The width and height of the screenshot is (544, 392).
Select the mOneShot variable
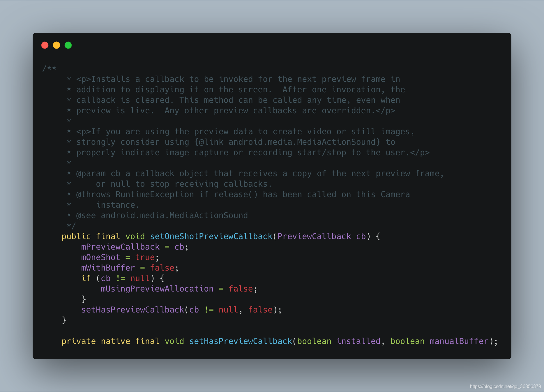click(x=100, y=257)
